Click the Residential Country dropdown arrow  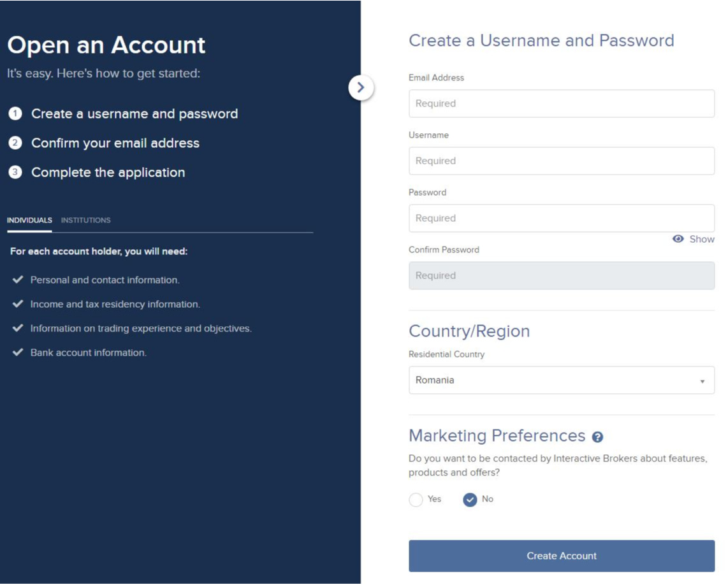(x=703, y=381)
